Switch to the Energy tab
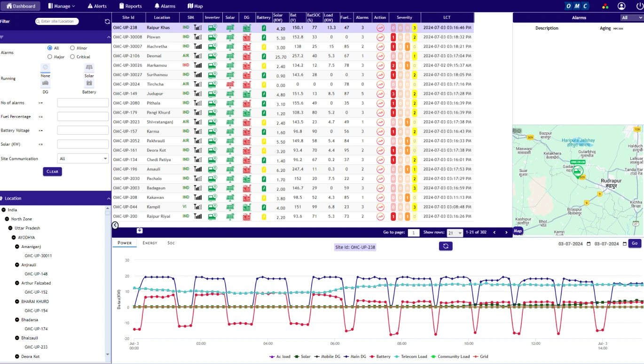This screenshot has height=364, width=644. [x=149, y=243]
